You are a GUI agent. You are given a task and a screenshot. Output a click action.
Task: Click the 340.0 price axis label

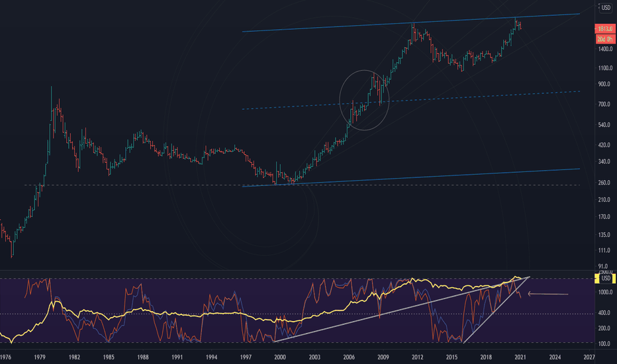605,161
